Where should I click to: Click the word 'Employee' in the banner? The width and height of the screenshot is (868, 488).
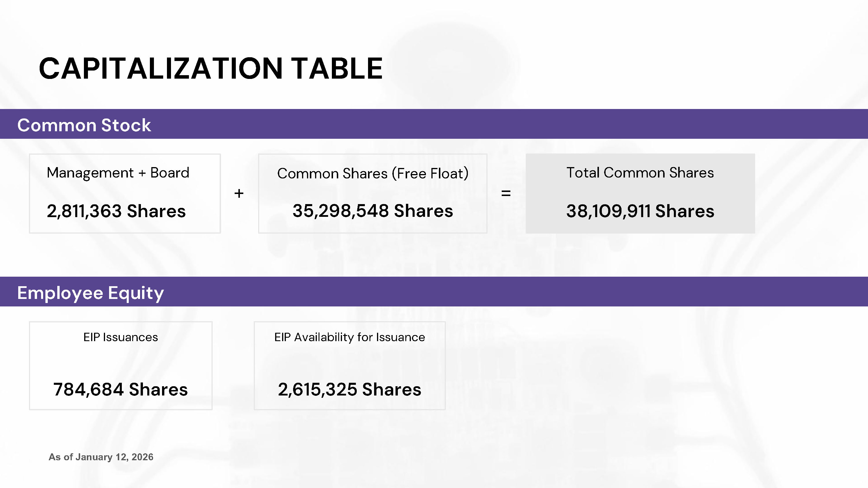coord(60,293)
